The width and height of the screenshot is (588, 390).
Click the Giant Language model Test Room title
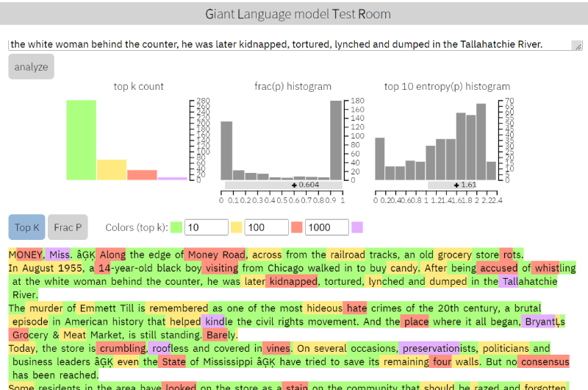tap(294, 13)
